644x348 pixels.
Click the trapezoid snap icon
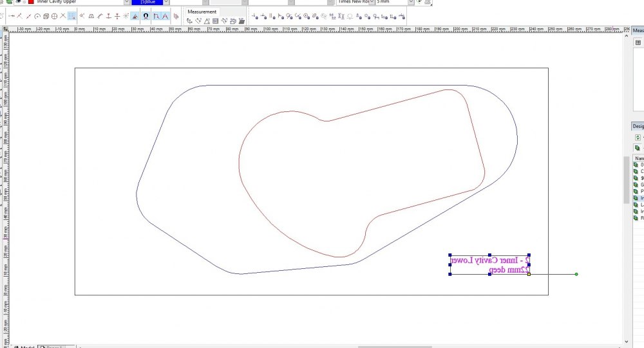click(91, 16)
